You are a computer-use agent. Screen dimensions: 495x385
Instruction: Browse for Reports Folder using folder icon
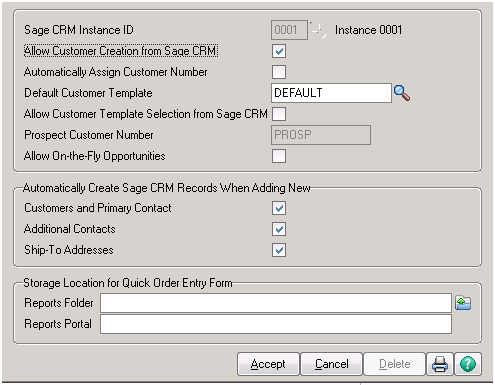point(463,303)
